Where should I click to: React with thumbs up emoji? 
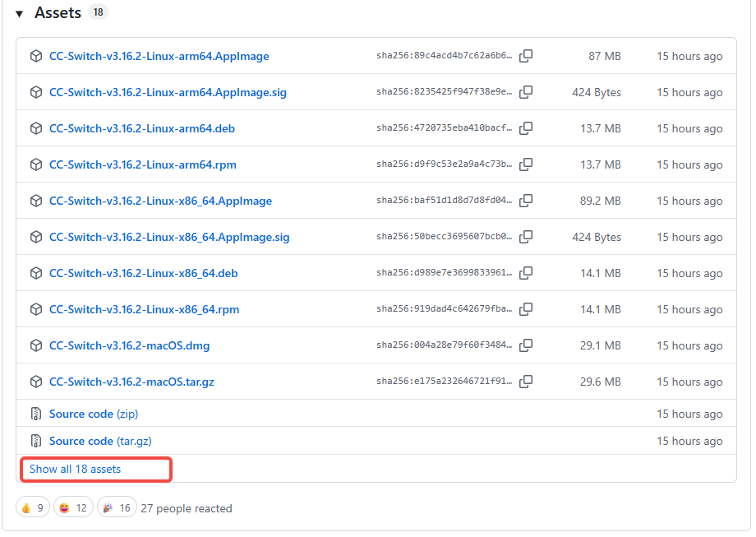tap(33, 507)
